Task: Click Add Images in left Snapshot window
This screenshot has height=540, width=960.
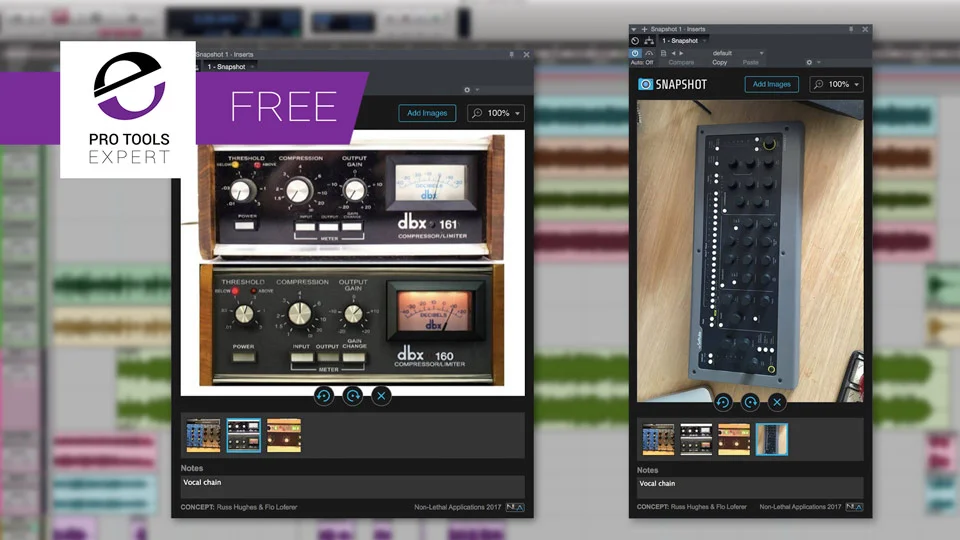Action: coord(427,113)
